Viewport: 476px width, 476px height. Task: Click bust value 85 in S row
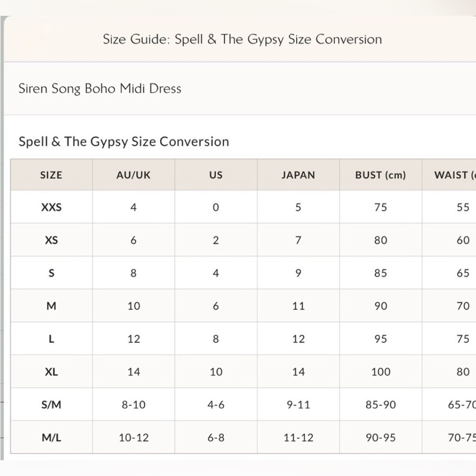381,273
